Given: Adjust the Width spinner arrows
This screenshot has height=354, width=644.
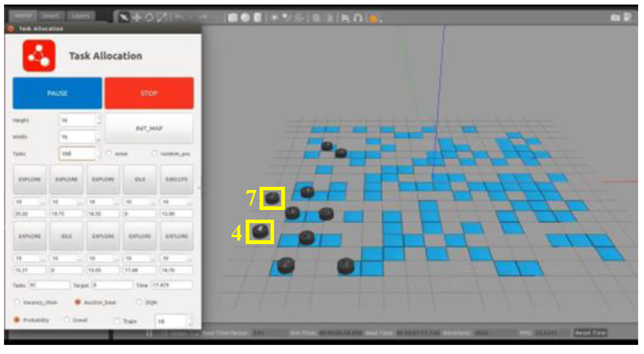Looking at the screenshot, I should (x=98, y=136).
